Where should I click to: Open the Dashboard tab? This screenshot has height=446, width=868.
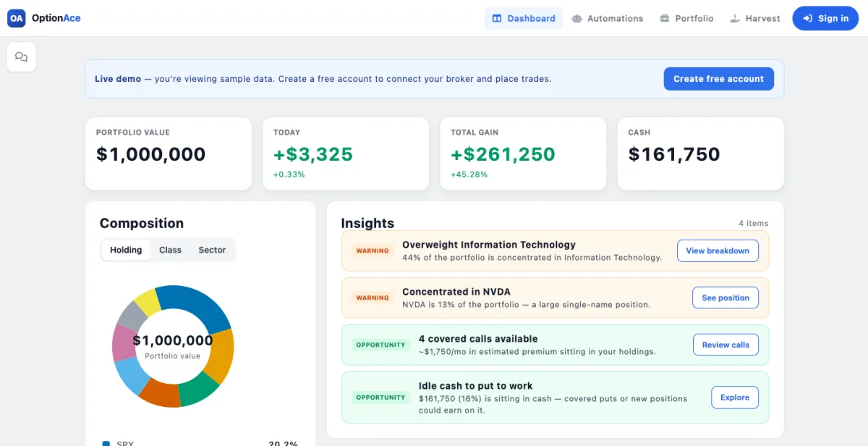[x=524, y=18]
